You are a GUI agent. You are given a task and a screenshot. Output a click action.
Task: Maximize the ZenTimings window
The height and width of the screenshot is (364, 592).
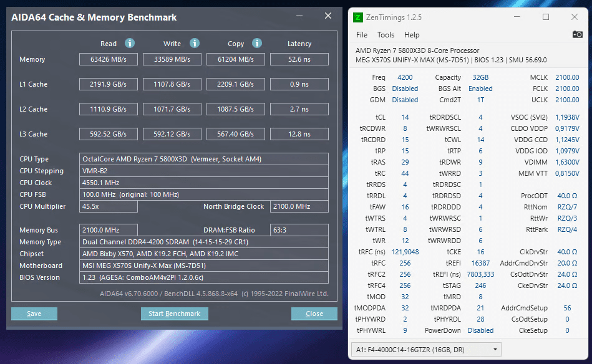[546, 17]
